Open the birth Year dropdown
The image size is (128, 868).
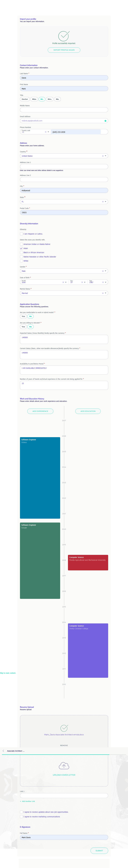click(x=106, y=282)
